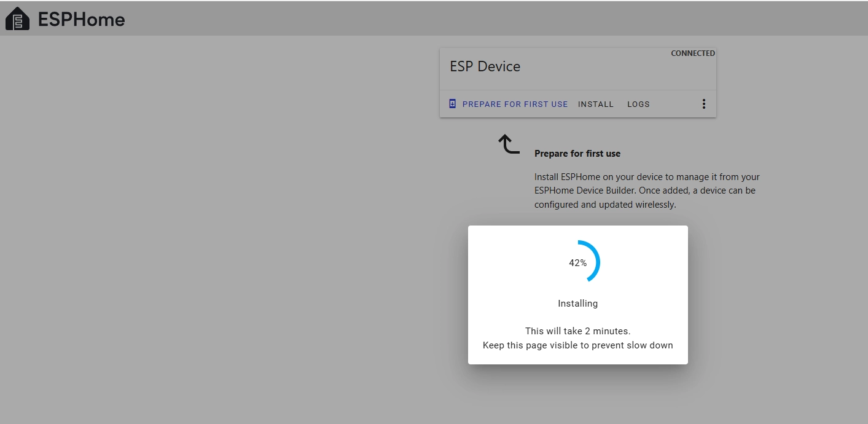Click the ESPHome house logo icon
This screenshot has height=424, width=868.
click(x=17, y=19)
